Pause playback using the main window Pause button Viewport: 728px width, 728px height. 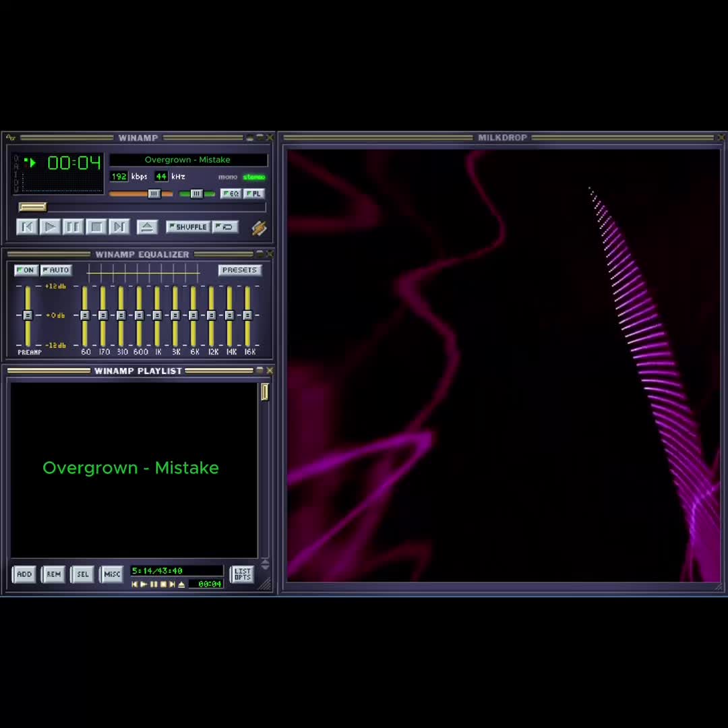73,226
